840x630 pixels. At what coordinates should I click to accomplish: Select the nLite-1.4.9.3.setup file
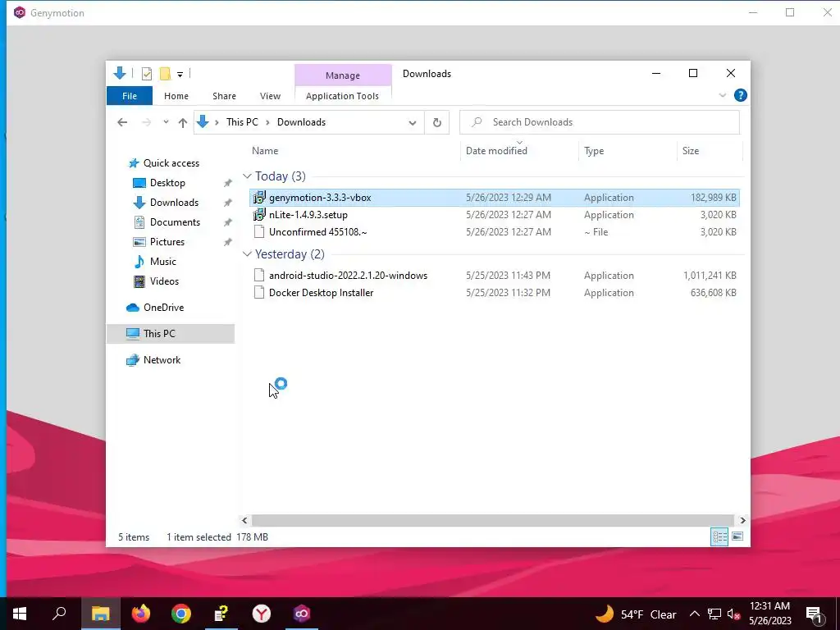(495, 215)
